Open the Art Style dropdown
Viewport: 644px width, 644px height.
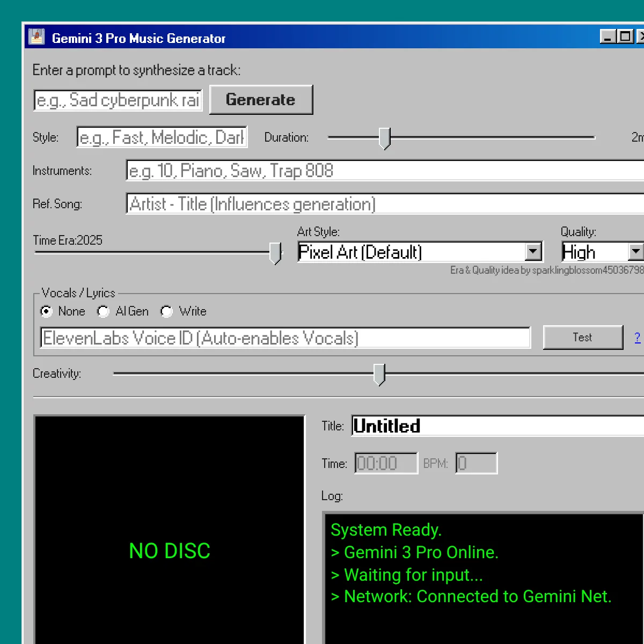coord(532,251)
